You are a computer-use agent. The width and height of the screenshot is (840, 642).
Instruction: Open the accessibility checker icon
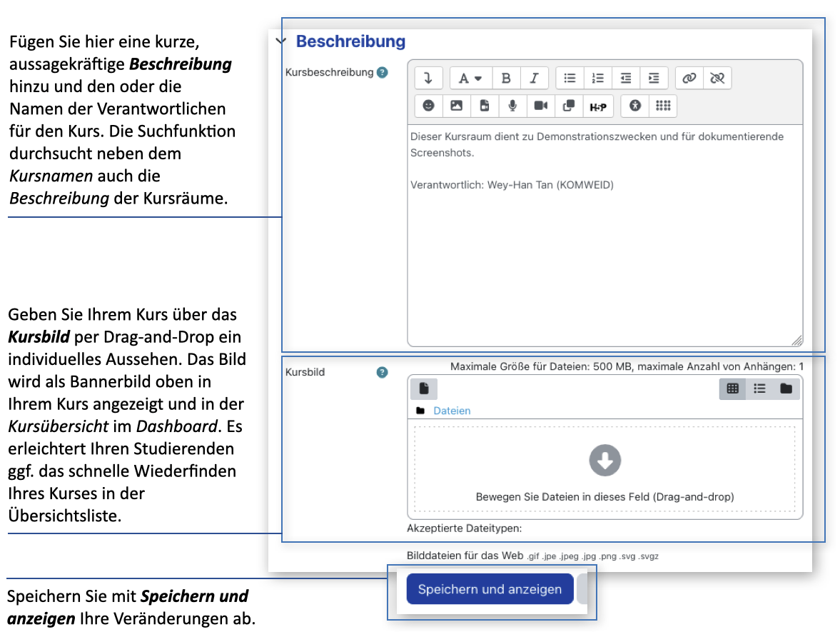635,106
